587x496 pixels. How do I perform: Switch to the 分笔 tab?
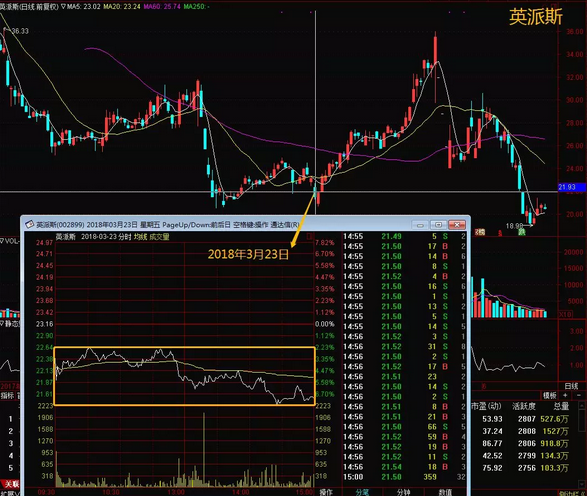[362, 492]
